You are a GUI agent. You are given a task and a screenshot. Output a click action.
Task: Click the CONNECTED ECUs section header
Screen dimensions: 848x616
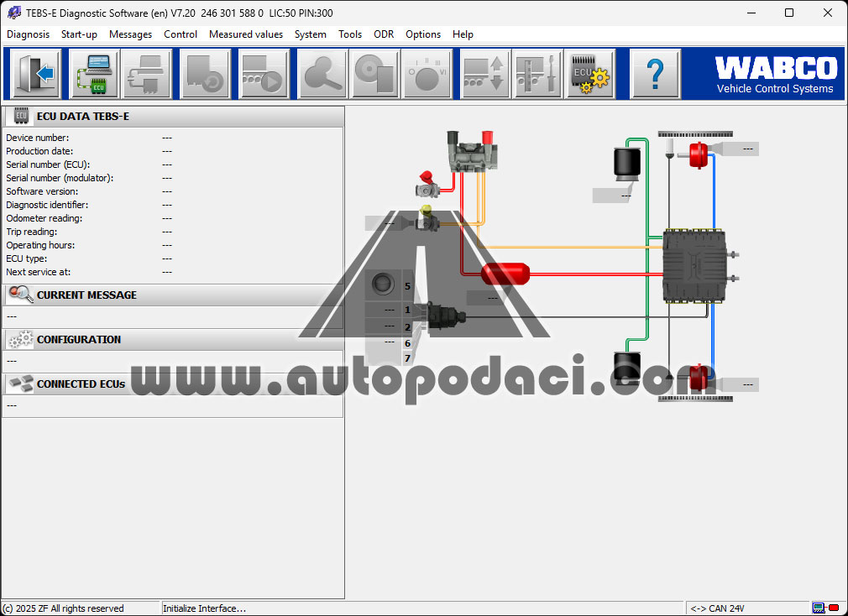pyautogui.click(x=173, y=384)
